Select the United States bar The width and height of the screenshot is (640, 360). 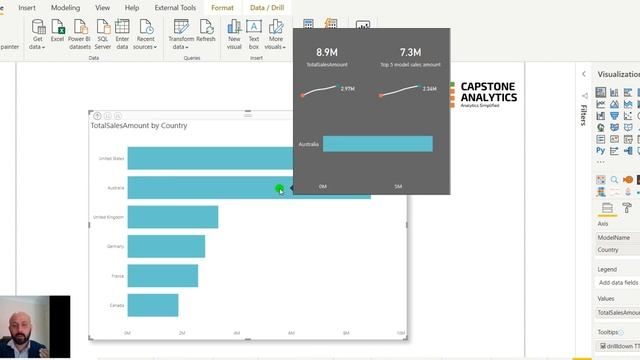click(210, 158)
